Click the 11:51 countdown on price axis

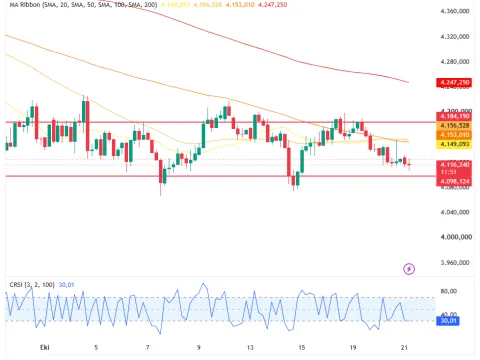(448, 172)
